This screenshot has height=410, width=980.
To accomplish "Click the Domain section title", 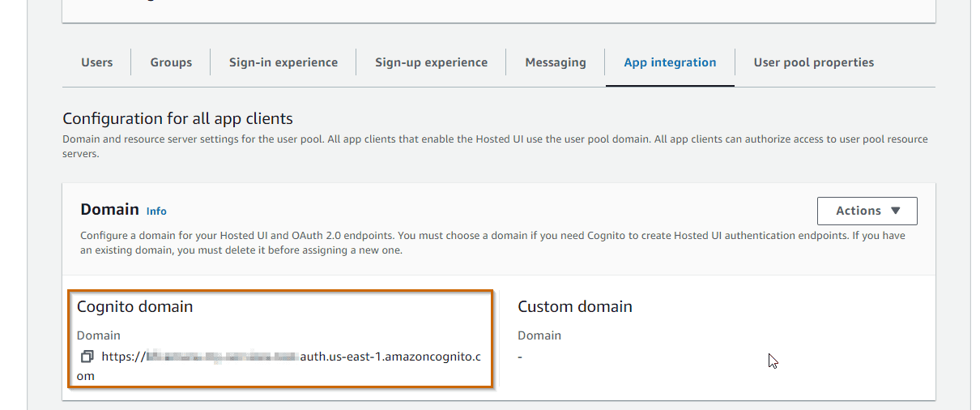I will (109, 210).
